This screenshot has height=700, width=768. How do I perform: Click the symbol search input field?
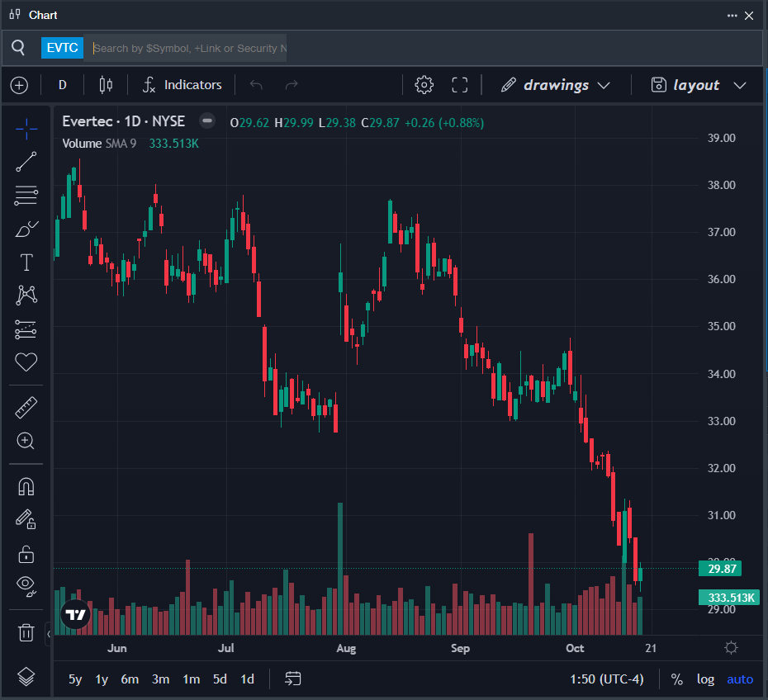pos(188,48)
